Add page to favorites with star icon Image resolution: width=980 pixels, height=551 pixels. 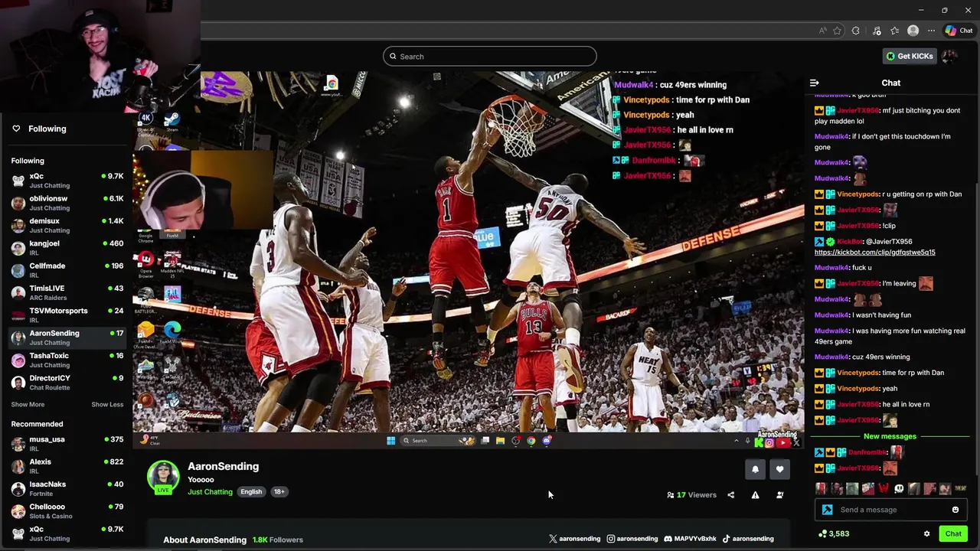click(838, 31)
